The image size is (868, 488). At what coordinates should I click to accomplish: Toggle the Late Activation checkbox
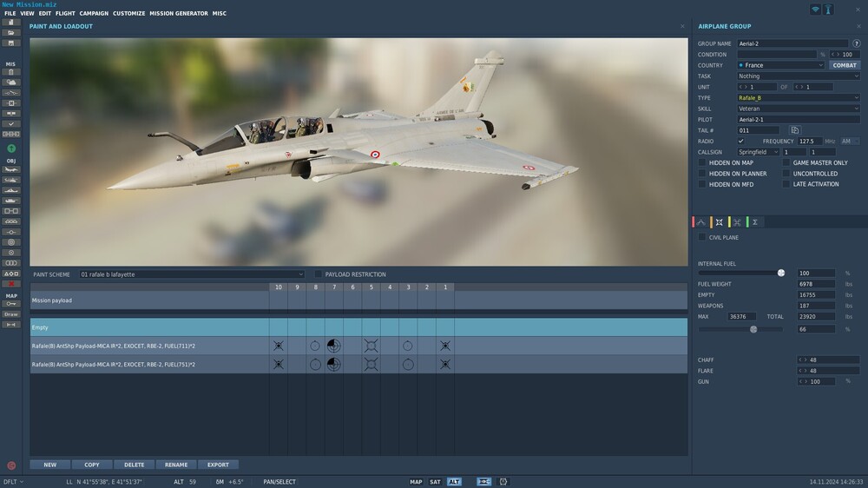point(786,184)
